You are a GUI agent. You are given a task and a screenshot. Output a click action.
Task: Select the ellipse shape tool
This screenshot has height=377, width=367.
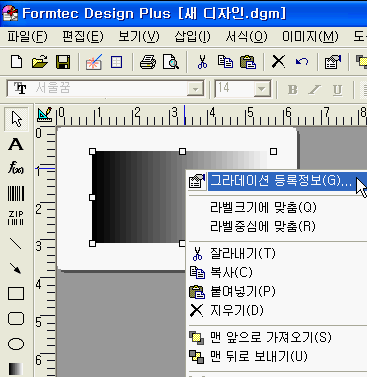(16, 344)
